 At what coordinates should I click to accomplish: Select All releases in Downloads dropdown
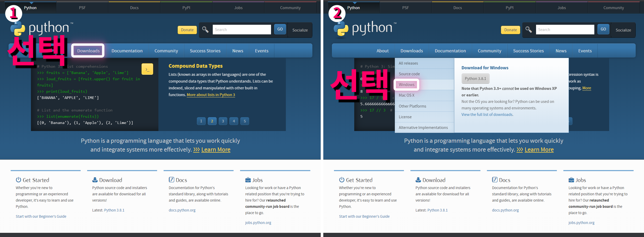click(x=424, y=63)
